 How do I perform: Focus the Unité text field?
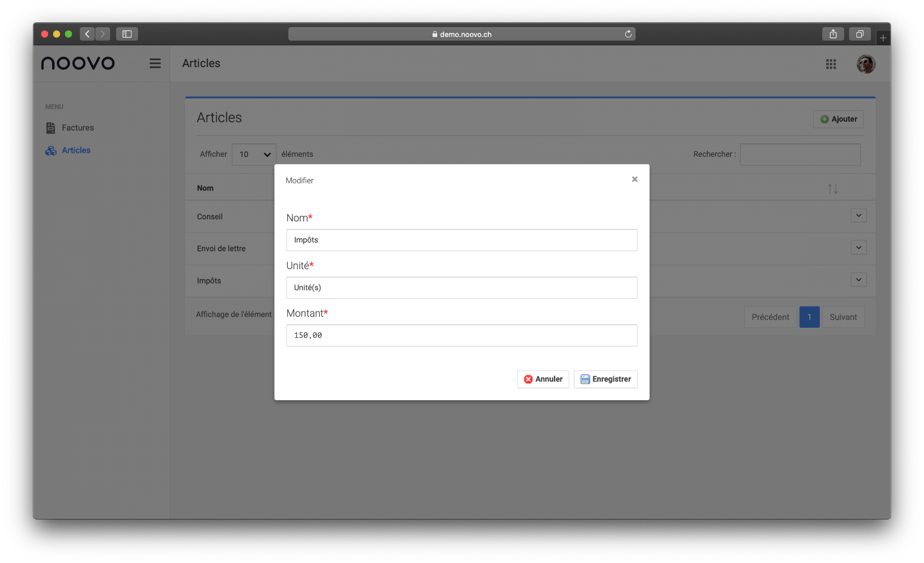pyautogui.click(x=462, y=288)
